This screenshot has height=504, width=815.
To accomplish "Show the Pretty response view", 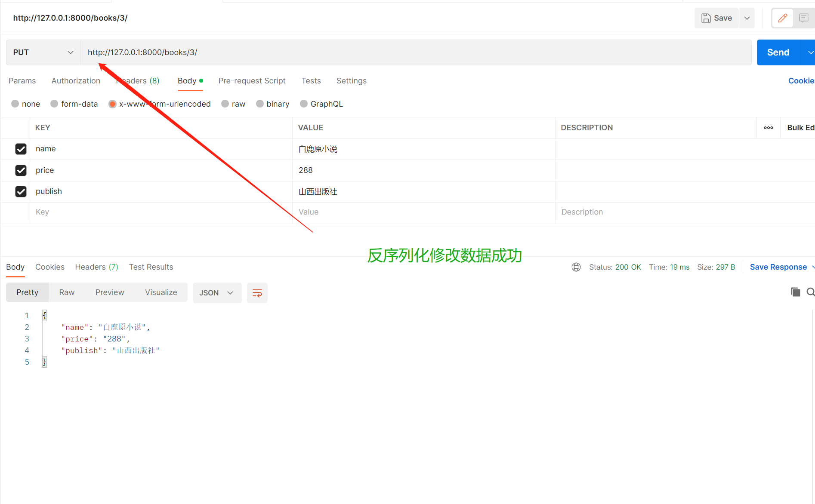I will point(28,292).
